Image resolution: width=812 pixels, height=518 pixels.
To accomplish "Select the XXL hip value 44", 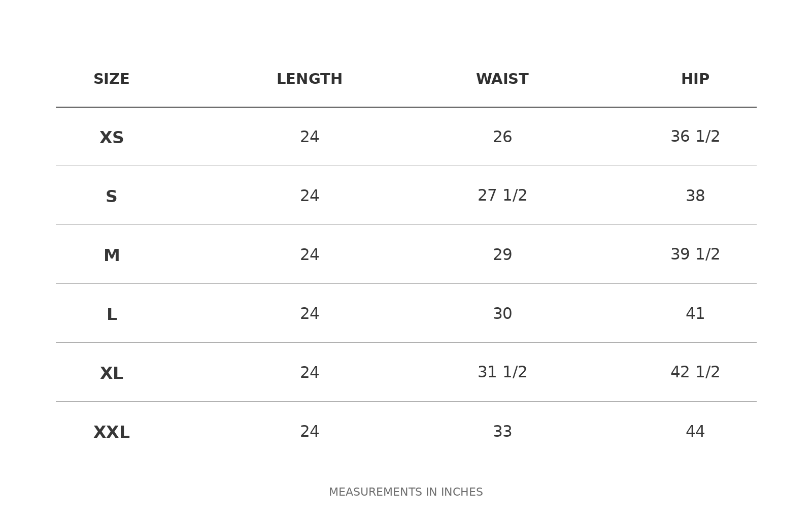I will coord(695,432).
